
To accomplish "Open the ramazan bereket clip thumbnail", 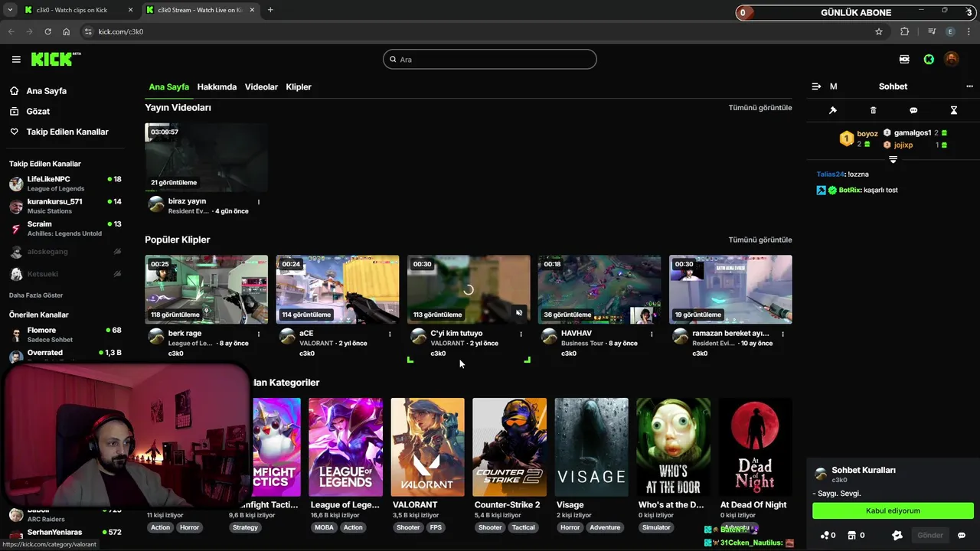I will [730, 289].
